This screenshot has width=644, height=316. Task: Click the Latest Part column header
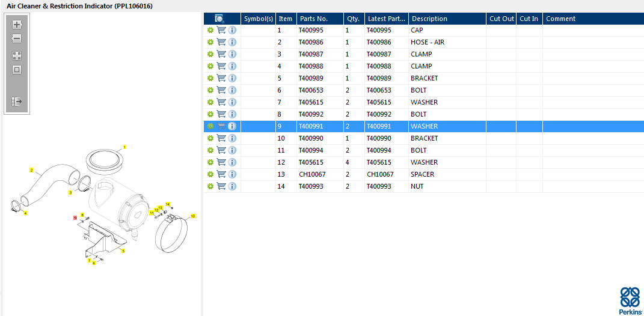tap(387, 19)
